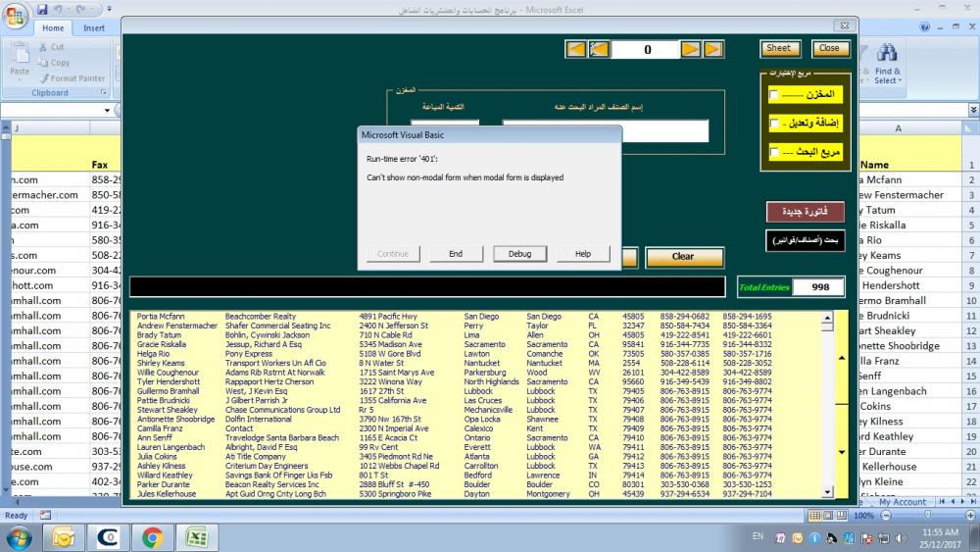Screen dimensions: 980x552
Task: Click the Cut scissors icon
Action: pyautogui.click(x=43, y=47)
